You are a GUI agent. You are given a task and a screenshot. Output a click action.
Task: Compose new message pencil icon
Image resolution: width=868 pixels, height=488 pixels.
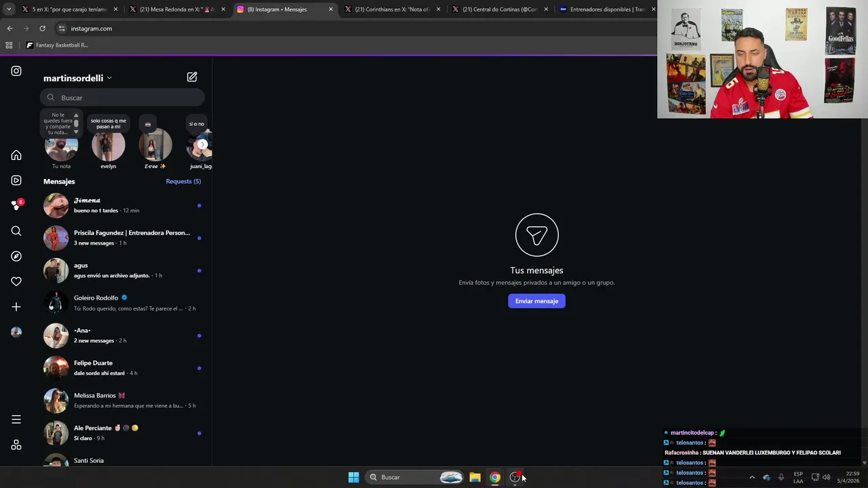(x=192, y=77)
